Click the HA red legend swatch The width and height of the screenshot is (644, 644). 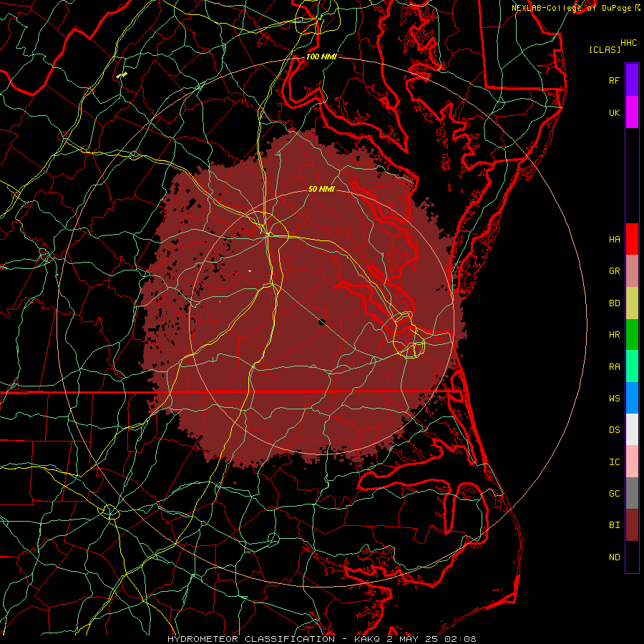coord(632,239)
